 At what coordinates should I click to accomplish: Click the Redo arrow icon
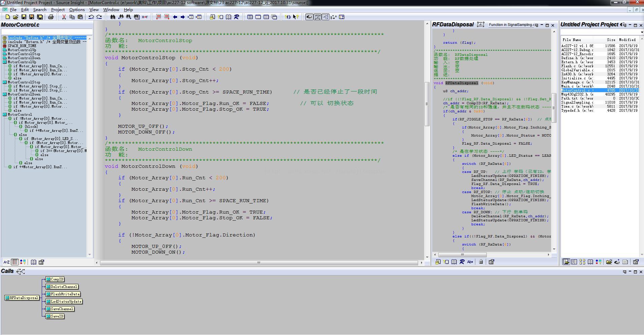[99, 17]
